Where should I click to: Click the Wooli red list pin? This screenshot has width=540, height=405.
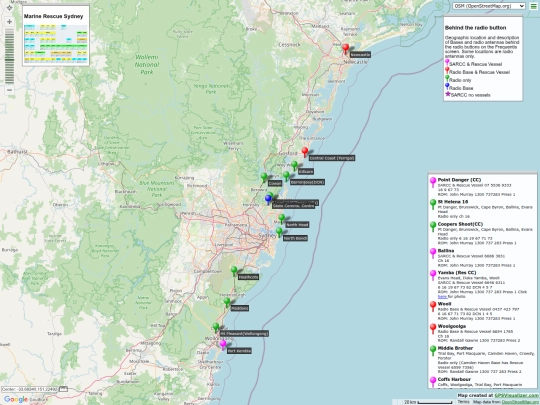point(433,307)
